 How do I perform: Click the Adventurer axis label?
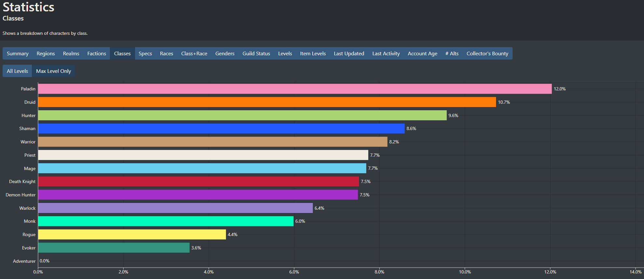24,261
